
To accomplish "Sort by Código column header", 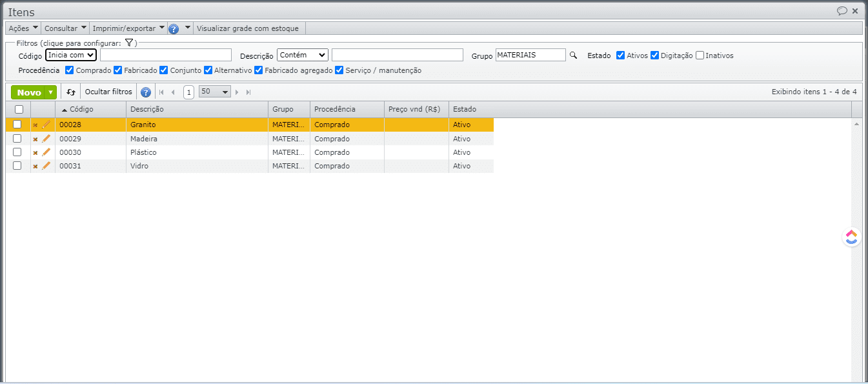I will (90, 110).
